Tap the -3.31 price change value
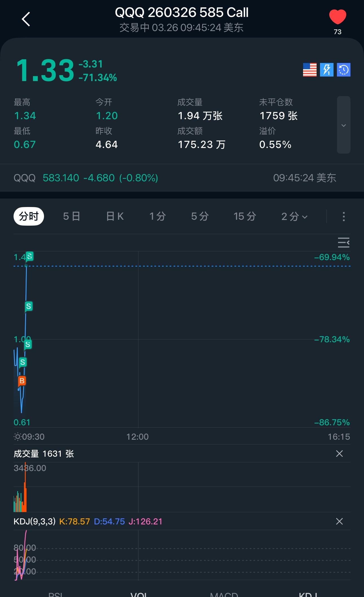Image resolution: width=364 pixels, height=597 pixels. (91, 64)
